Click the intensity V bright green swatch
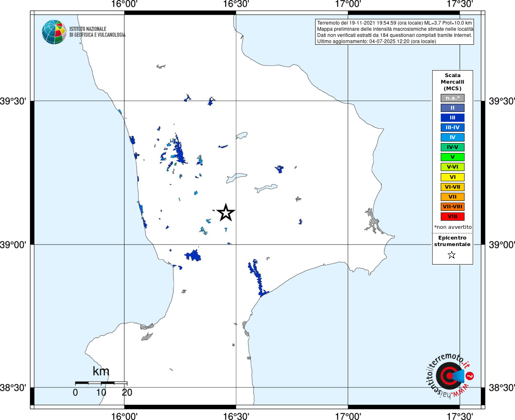Screen dimensions: 515x420 point(453,157)
